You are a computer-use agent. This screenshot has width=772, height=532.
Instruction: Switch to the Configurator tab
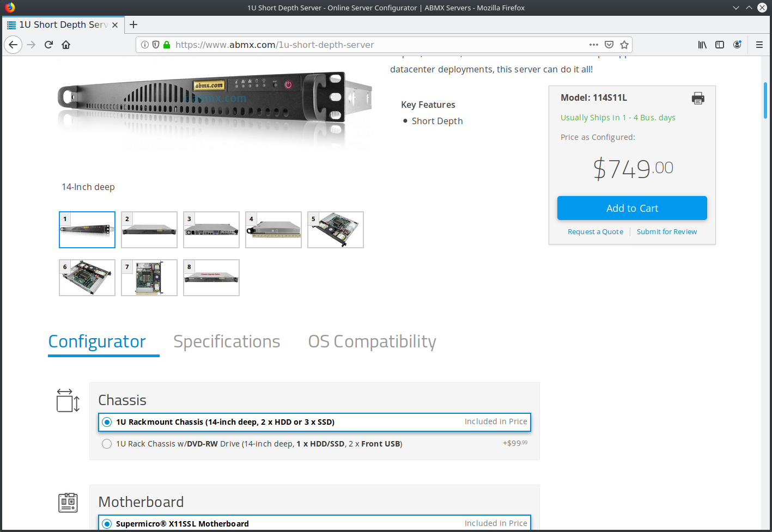tap(97, 341)
